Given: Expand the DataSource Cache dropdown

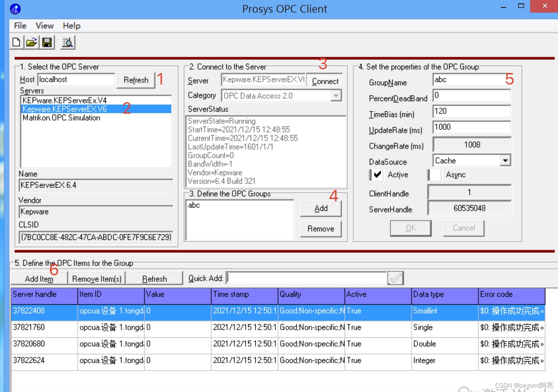Looking at the screenshot, I should (505, 161).
